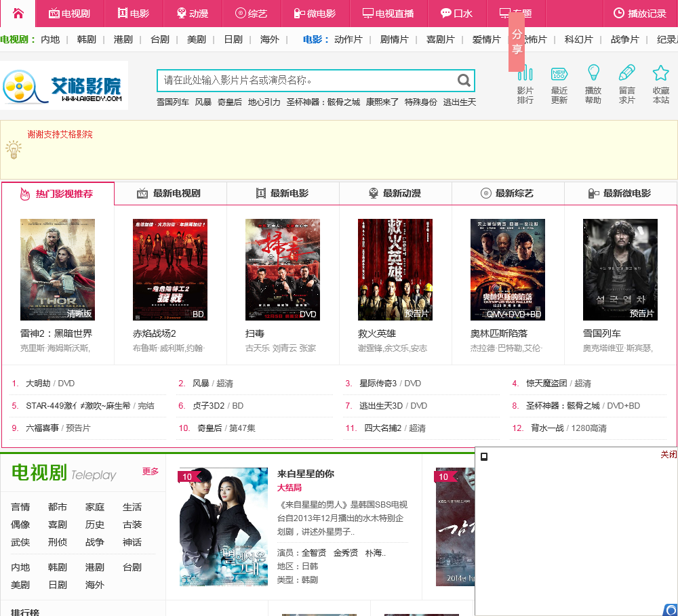Open the 雪国列车 movie poster
This screenshot has height=616, width=678.
pos(620,269)
